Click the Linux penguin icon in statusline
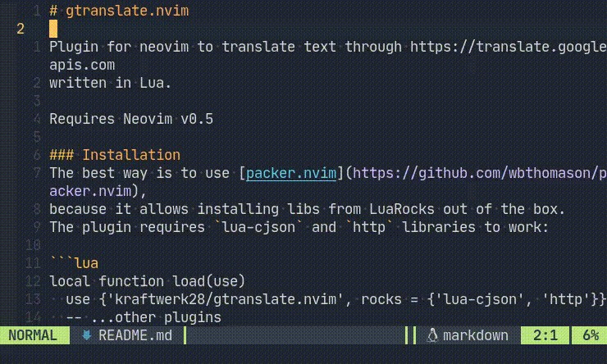 click(432, 335)
